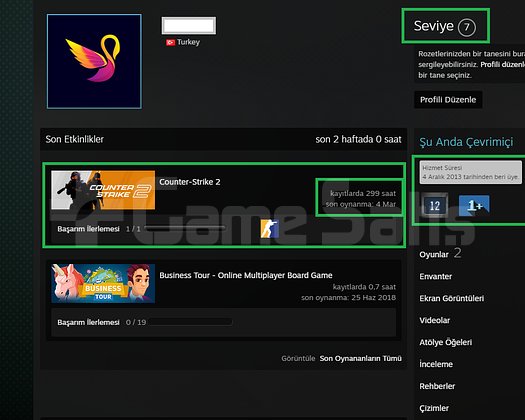Click the '0 / 19' achievement count

click(136, 323)
